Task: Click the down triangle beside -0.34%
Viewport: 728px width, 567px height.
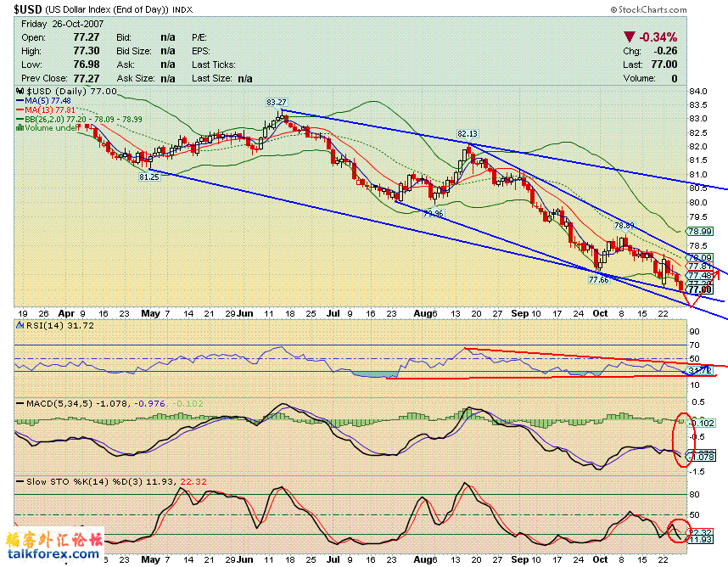Action: [x=629, y=37]
